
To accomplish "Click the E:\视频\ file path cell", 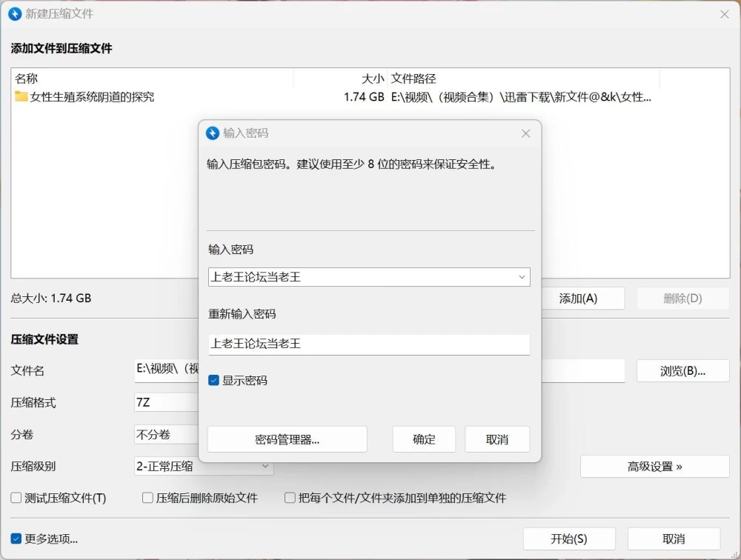I will 521,97.
